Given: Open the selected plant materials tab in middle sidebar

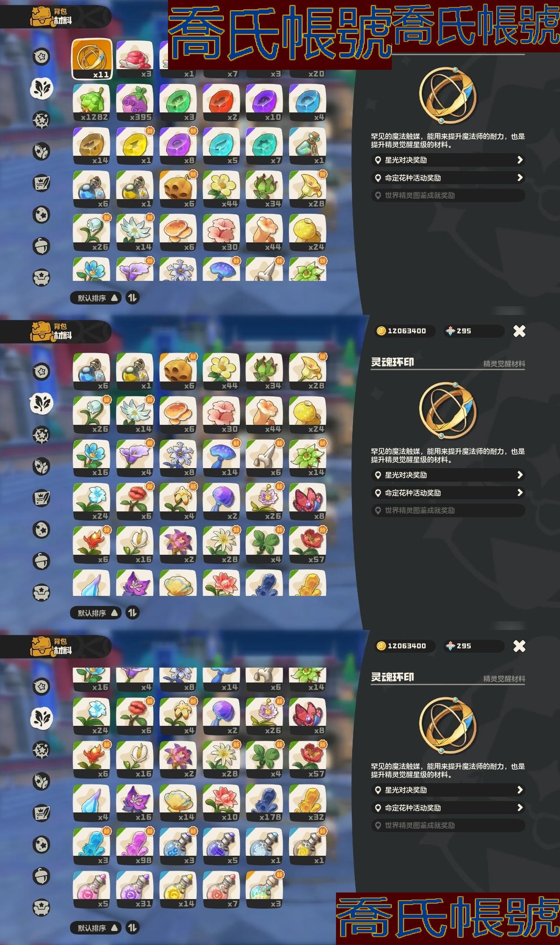Looking at the screenshot, I should [42, 403].
